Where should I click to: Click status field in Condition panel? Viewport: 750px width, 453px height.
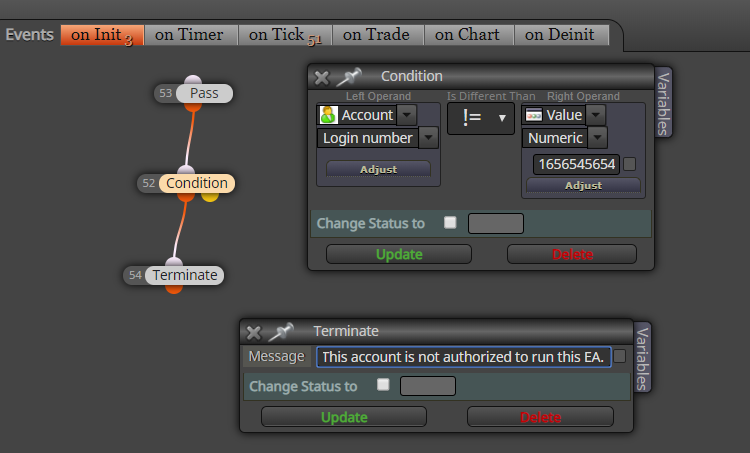pos(496,223)
